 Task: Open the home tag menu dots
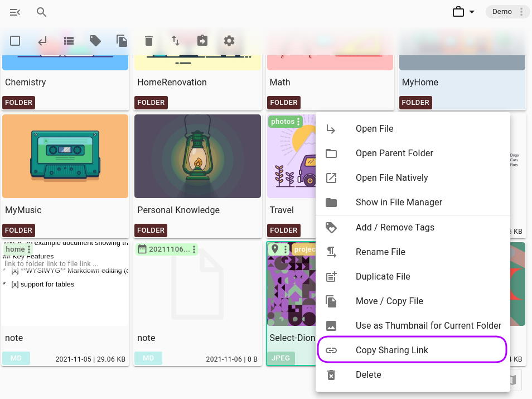pyautogui.click(x=29, y=249)
